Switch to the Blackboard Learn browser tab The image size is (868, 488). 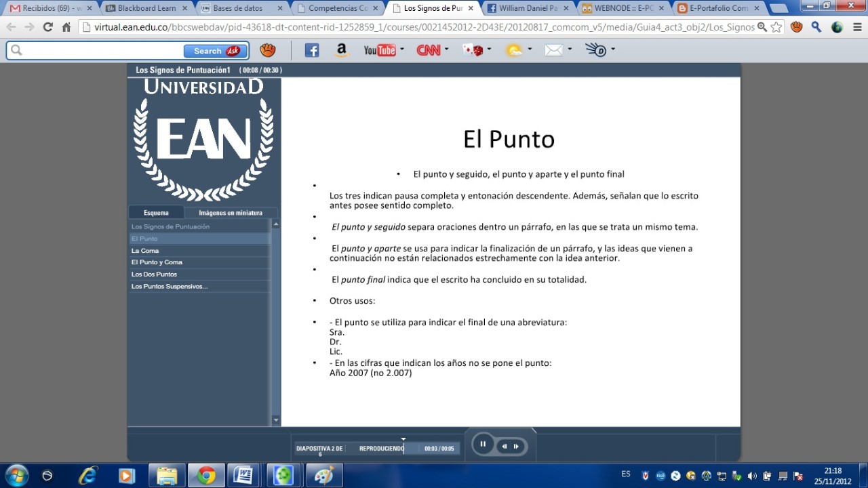(146, 8)
